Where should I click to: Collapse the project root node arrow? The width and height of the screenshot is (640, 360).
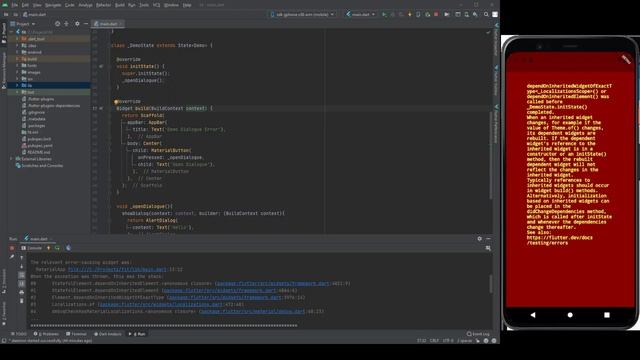pos(11,32)
